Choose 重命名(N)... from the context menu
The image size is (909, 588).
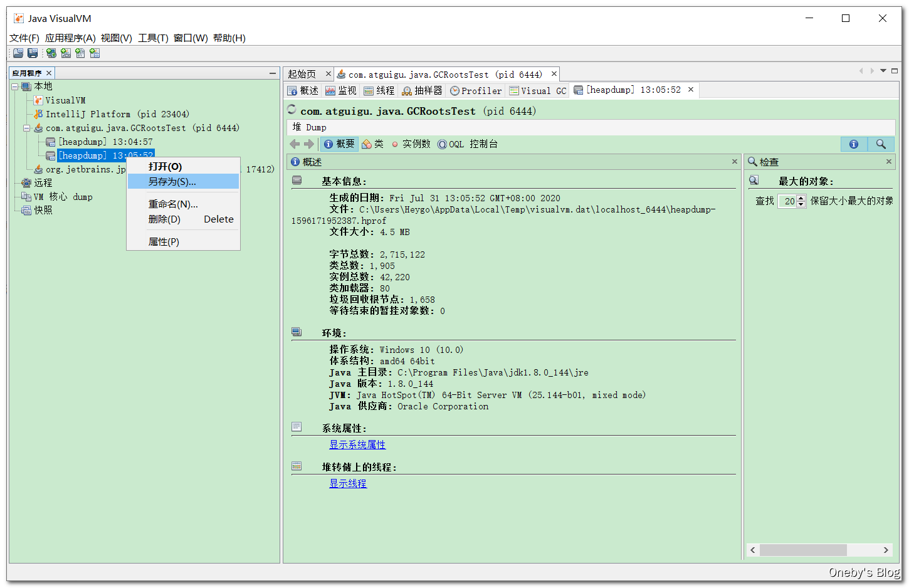(183, 204)
